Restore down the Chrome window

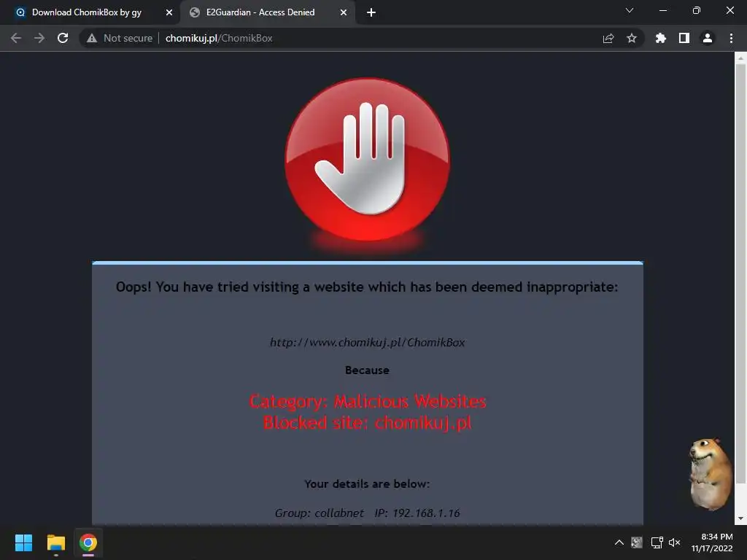(697, 10)
